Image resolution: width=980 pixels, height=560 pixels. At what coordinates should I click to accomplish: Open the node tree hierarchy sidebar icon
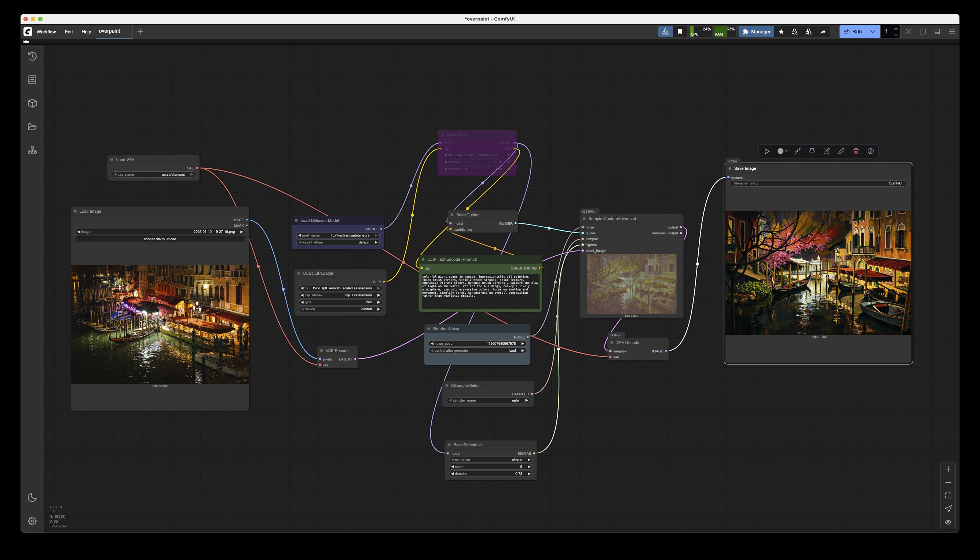tap(32, 150)
